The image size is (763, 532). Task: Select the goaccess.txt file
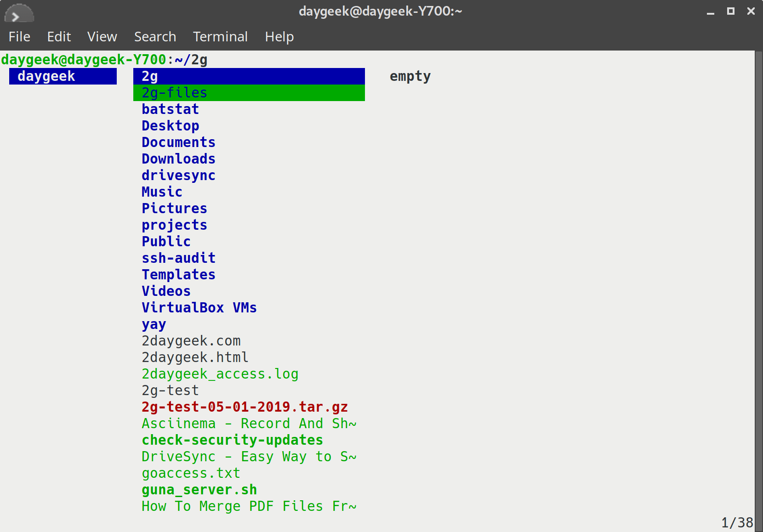pos(190,473)
